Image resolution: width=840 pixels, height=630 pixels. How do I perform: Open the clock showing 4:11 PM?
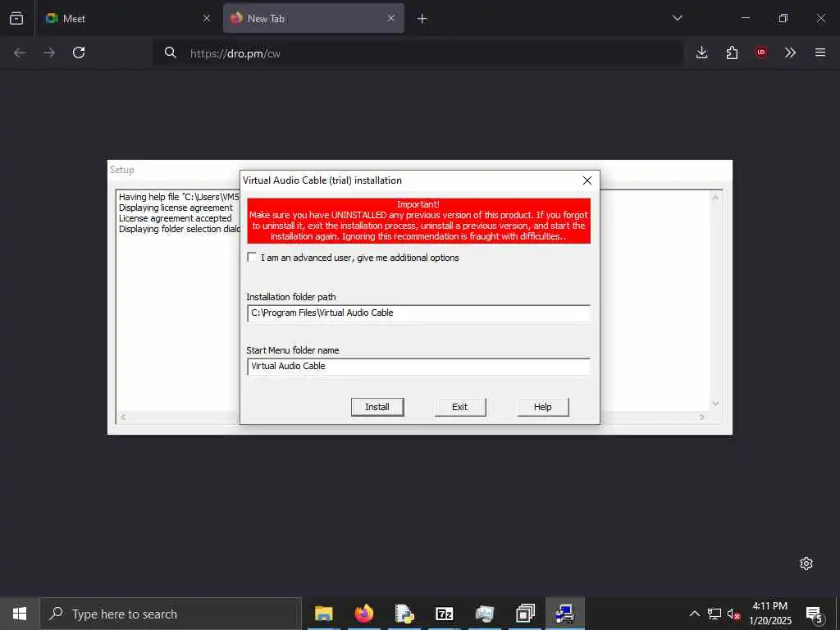(769, 614)
